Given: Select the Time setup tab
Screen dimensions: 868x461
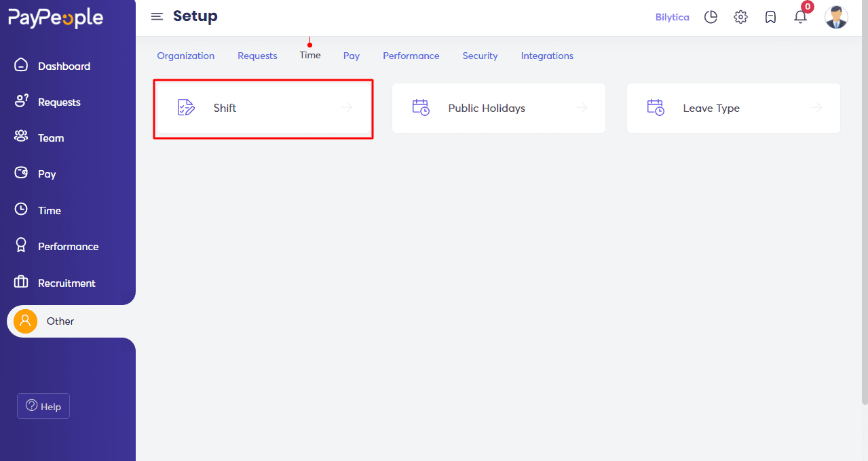Looking at the screenshot, I should pyautogui.click(x=310, y=55).
